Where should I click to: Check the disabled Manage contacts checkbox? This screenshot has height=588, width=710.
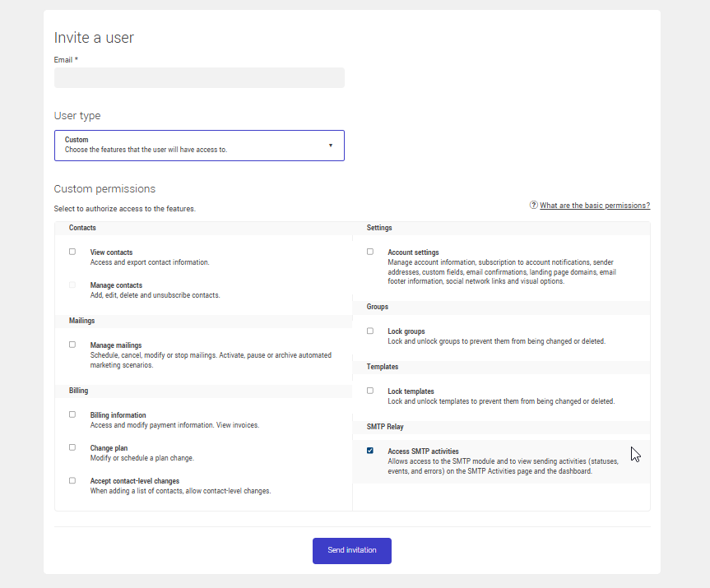tap(72, 285)
